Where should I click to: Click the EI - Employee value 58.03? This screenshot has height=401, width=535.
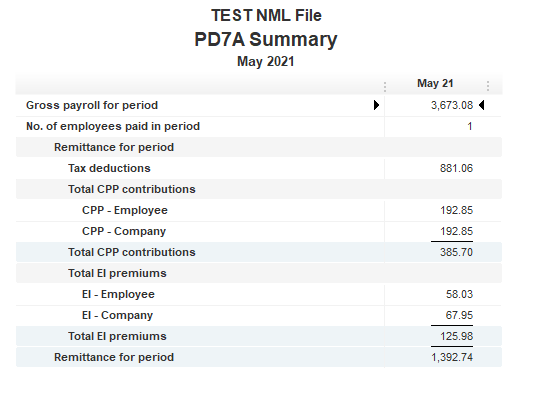click(459, 294)
